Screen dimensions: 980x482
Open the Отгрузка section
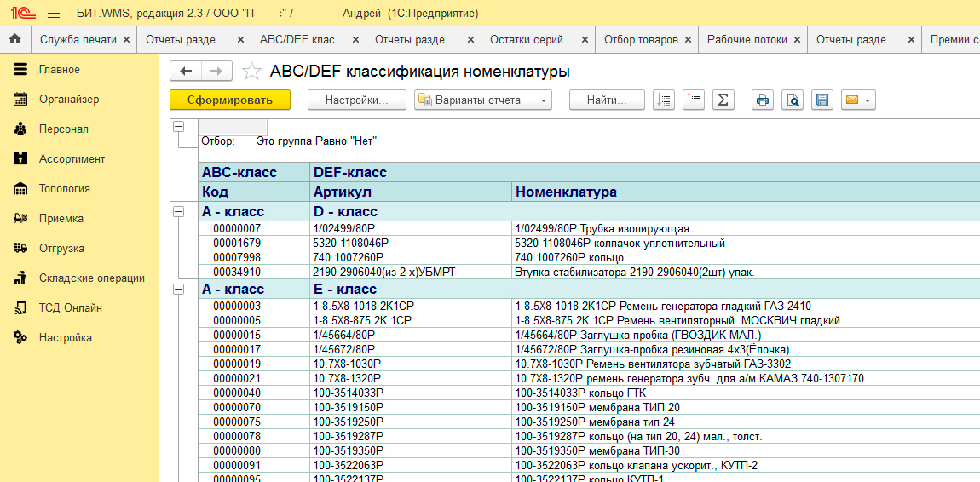pyautogui.click(x=62, y=249)
